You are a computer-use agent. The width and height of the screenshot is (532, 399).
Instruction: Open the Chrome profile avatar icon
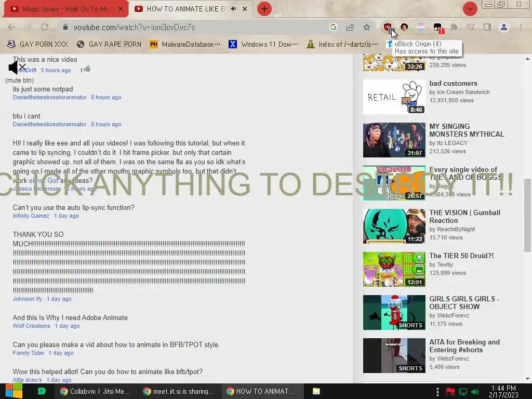coord(504,27)
